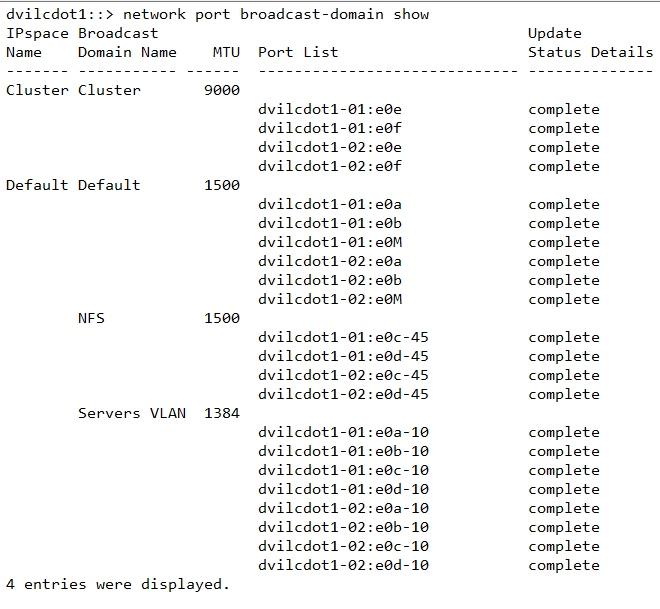The image size is (660, 609).
Task: Click port entry dvilcdot1-01:e0c-45
Action: coord(343,337)
